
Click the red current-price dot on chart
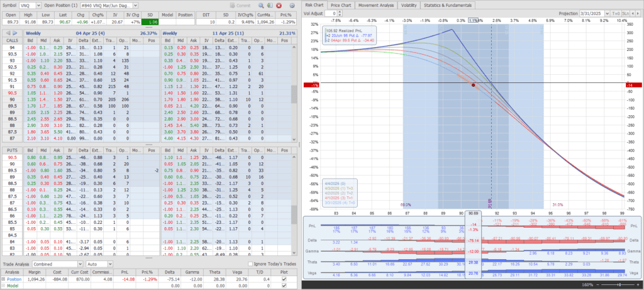point(473,85)
